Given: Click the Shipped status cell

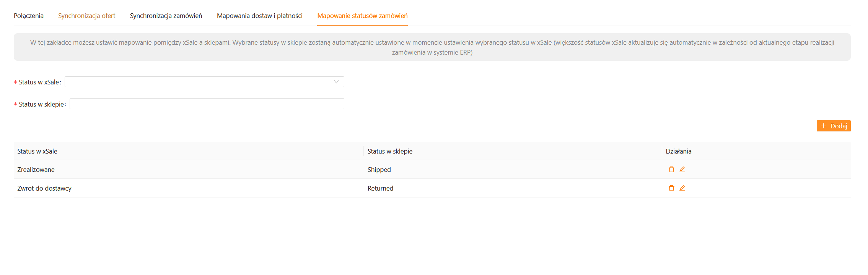Looking at the screenshot, I should 379,170.
